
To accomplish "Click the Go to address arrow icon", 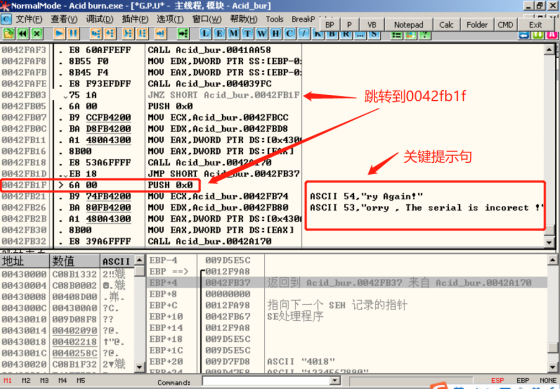I will tap(183, 34).
